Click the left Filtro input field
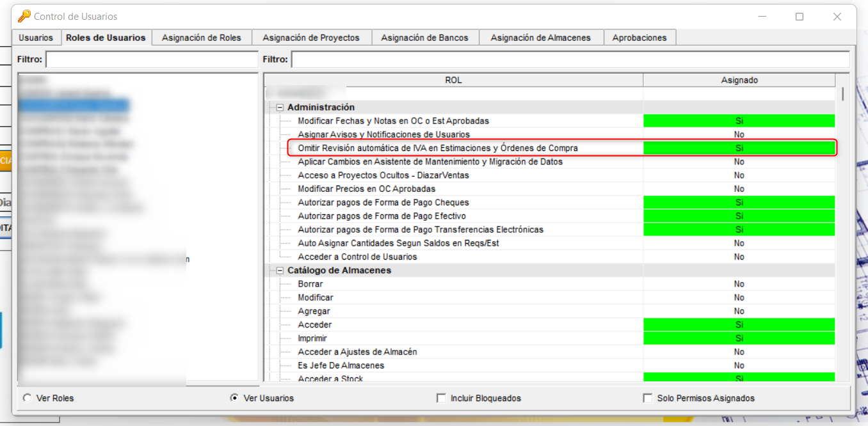The height and width of the screenshot is (426, 868). click(x=152, y=59)
